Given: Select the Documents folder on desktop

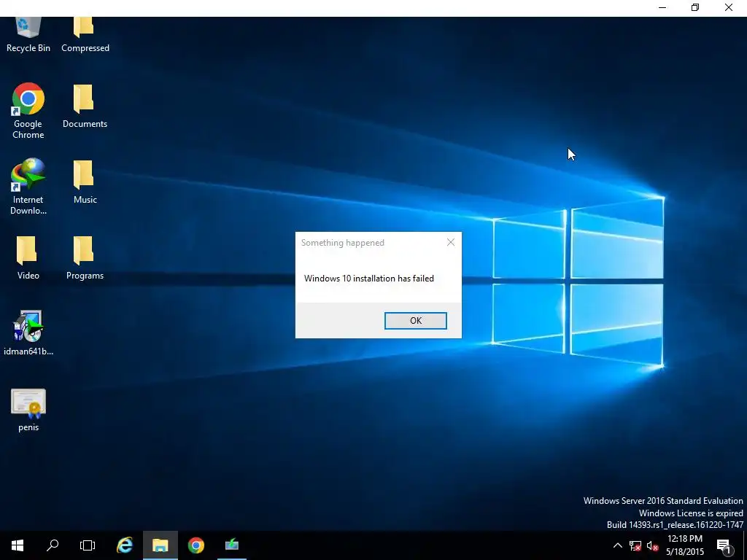Looking at the screenshot, I should pyautogui.click(x=85, y=106).
